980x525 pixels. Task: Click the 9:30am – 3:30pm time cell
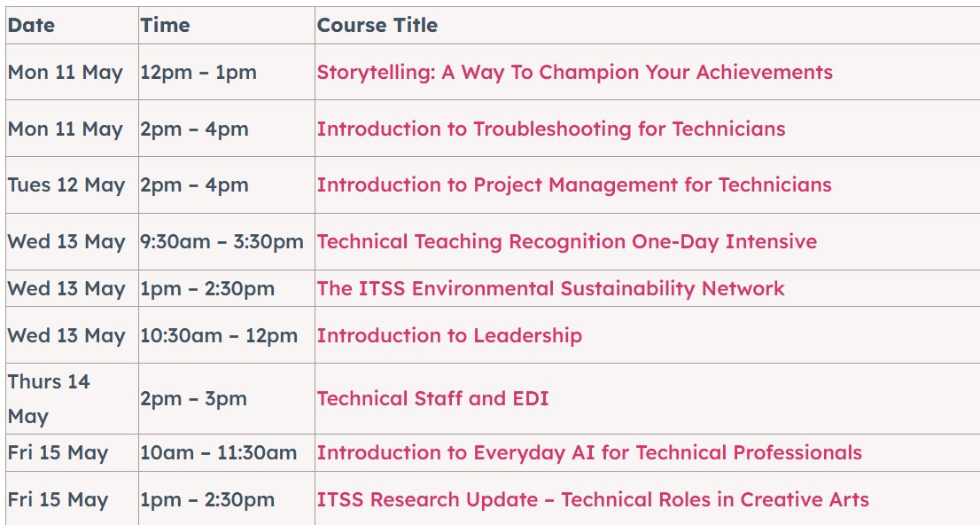[x=222, y=242]
